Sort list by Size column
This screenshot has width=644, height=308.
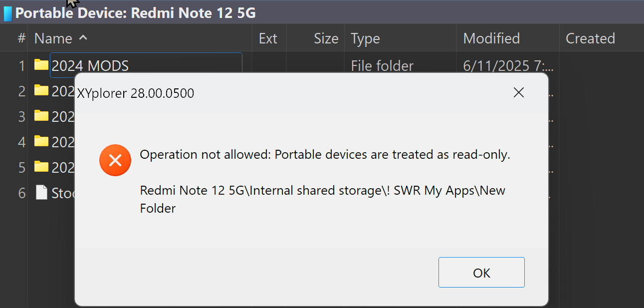click(326, 38)
